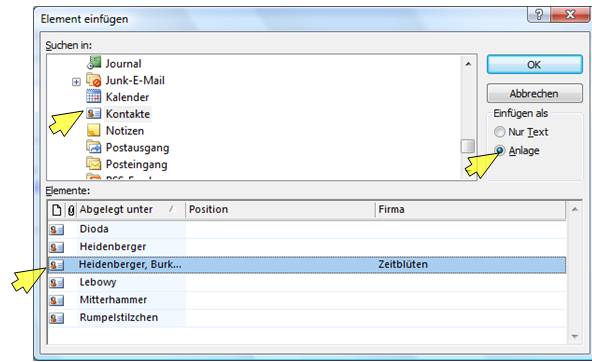Click elements list scrollbar up arrow

(x=574, y=209)
